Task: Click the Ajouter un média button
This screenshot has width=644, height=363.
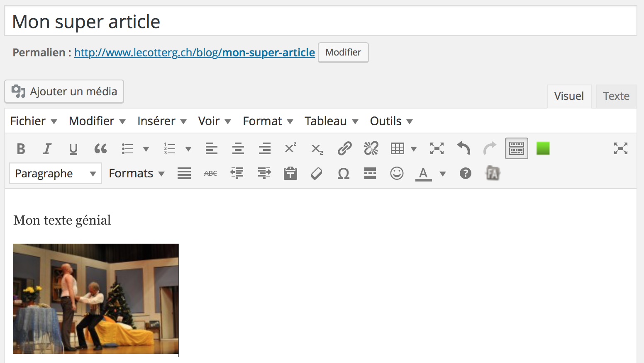Action: coord(64,92)
